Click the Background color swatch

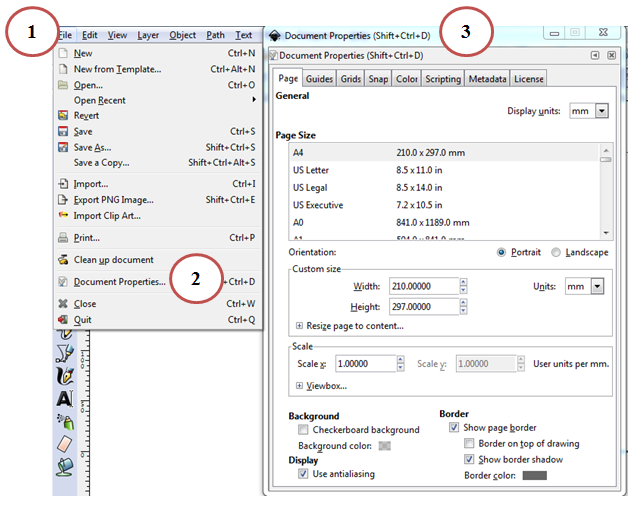(385, 446)
